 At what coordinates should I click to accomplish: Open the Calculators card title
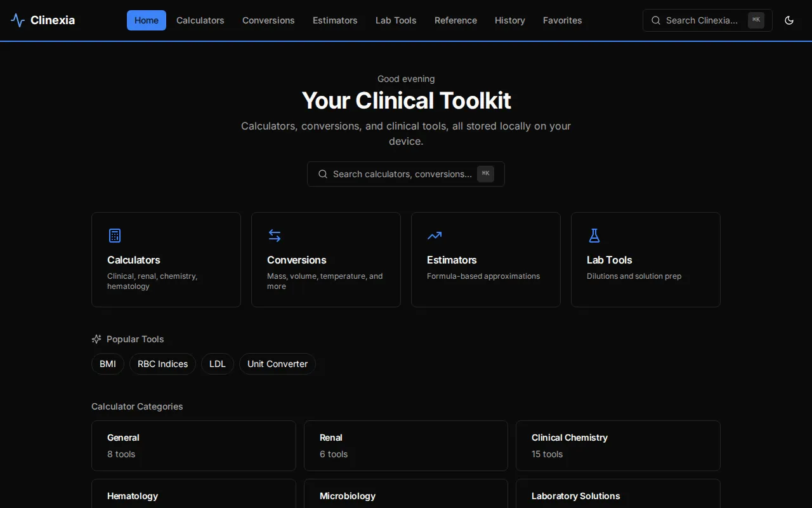[134, 260]
